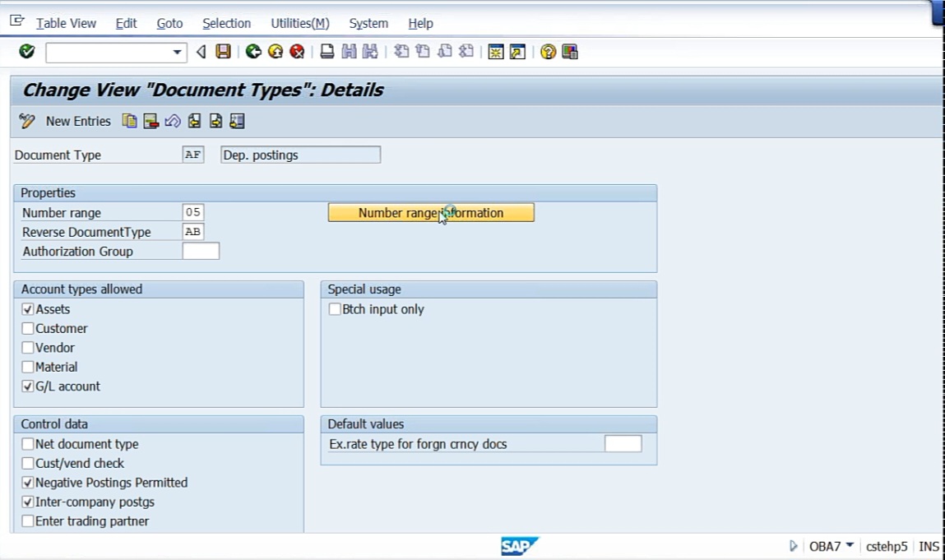The width and height of the screenshot is (945, 560).
Task: Go to next entry icon
Action: (215, 121)
